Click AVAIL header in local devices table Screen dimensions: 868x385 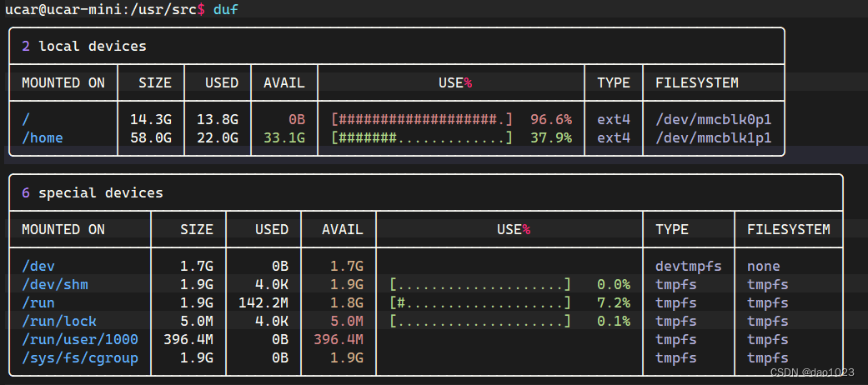[x=284, y=83]
